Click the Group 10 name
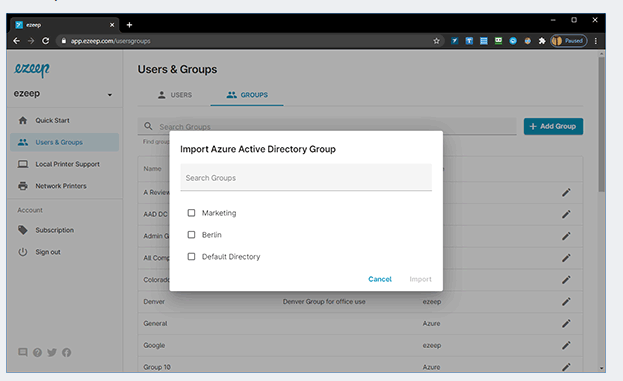Image resolution: width=623 pixels, height=381 pixels. tap(157, 367)
